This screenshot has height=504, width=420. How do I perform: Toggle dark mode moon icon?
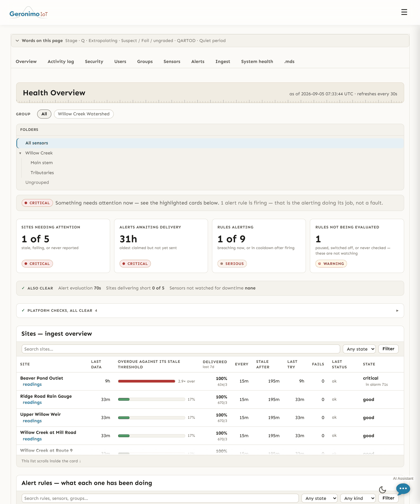[383, 490]
